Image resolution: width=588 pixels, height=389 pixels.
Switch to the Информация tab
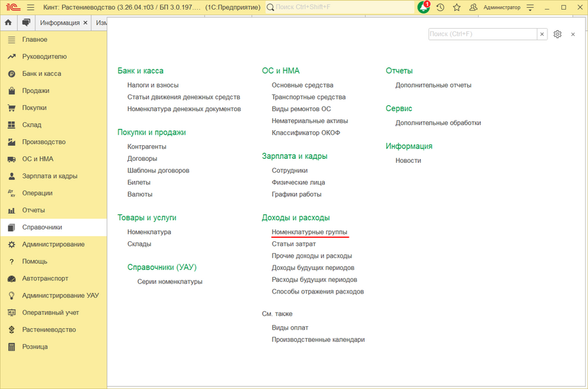59,23
